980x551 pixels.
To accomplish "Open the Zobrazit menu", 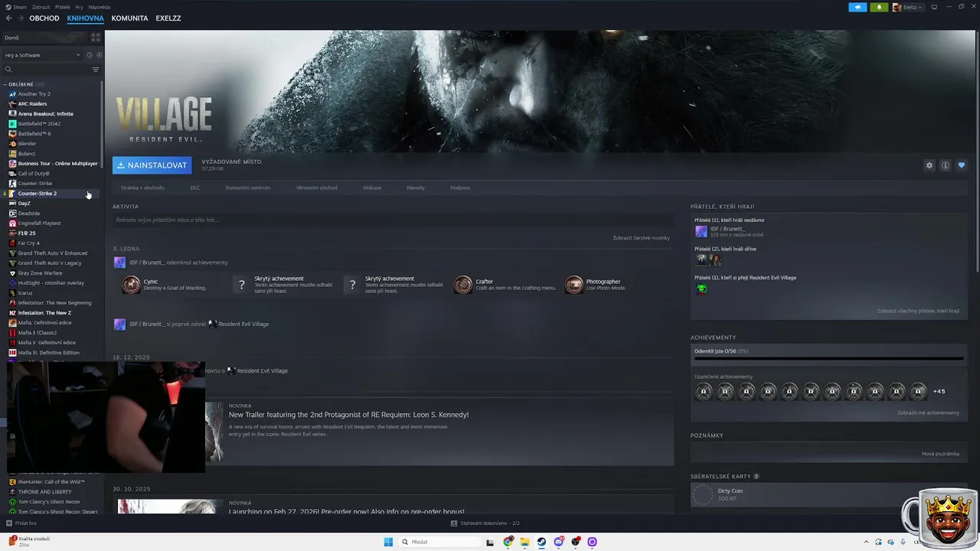I will (41, 7).
